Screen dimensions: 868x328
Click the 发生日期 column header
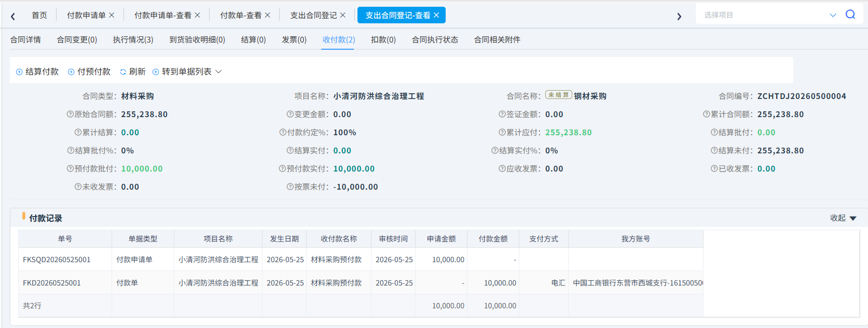tap(284, 239)
